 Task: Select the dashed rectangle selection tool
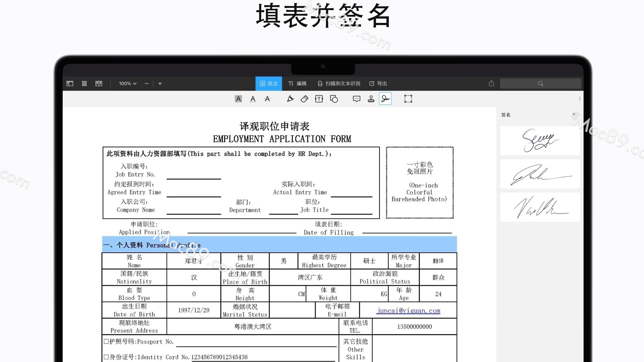click(x=408, y=99)
